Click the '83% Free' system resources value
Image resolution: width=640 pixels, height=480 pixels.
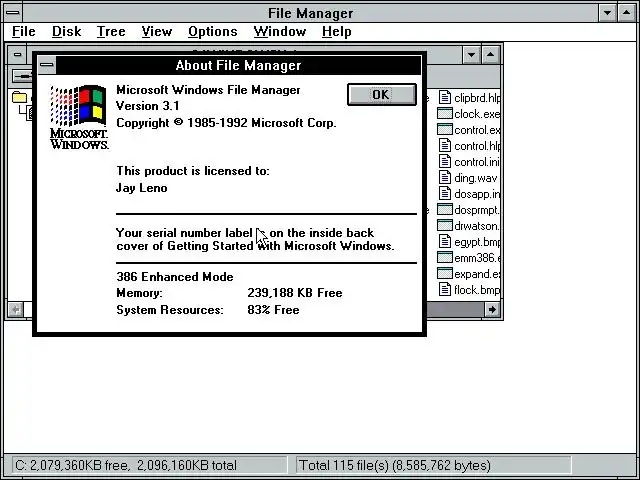[x=273, y=310]
